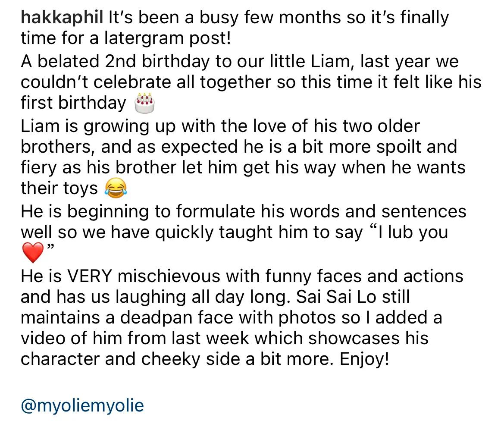
Task: Open the hakkaphil profile username
Action: 62,18
